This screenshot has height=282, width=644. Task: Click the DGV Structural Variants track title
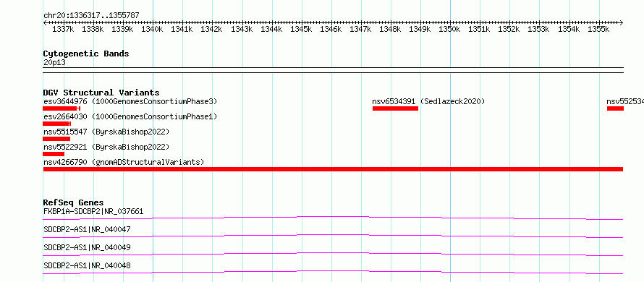pyautogui.click(x=101, y=93)
